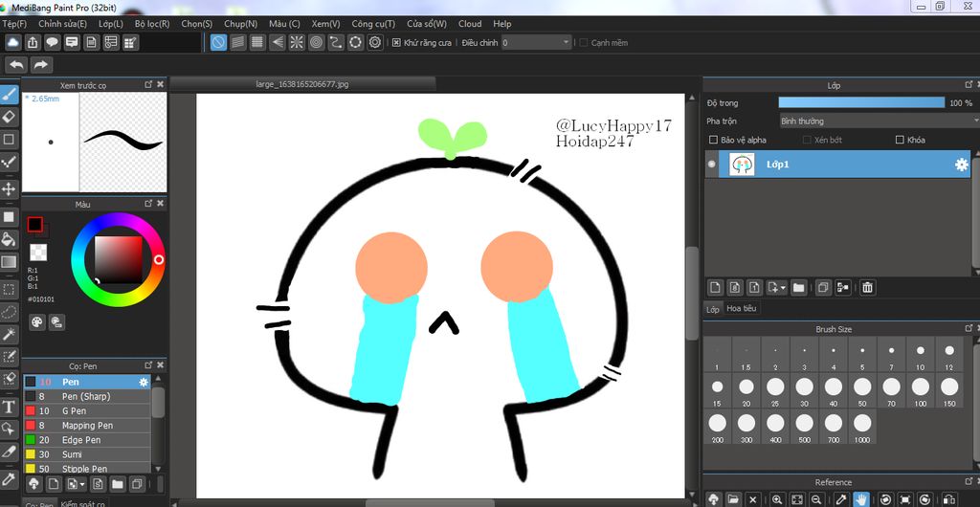Select the hand tool in Reference panel

pos(860,499)
